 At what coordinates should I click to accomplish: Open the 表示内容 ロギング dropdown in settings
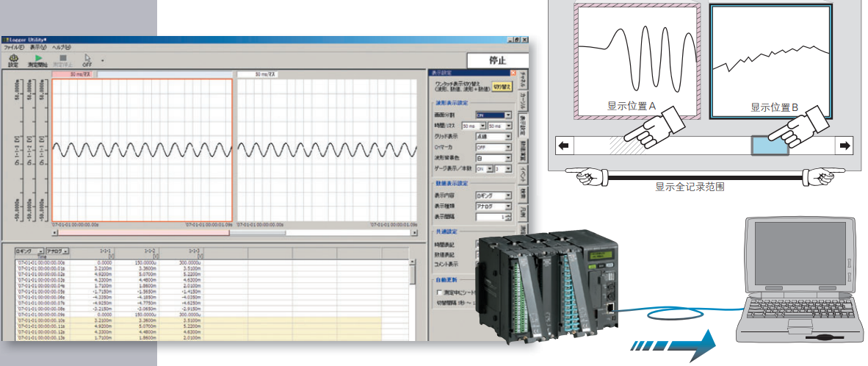493,196
